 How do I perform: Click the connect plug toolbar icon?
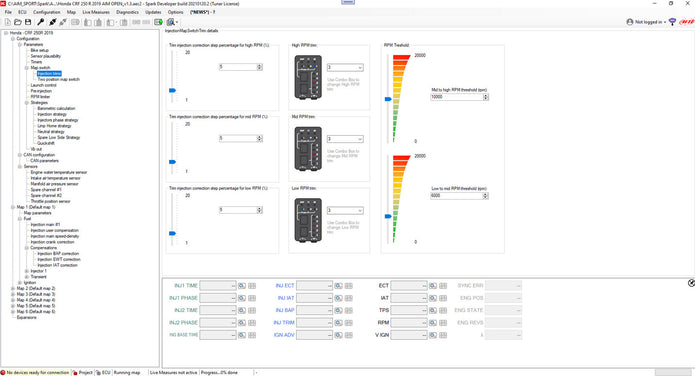coord(52,22)
